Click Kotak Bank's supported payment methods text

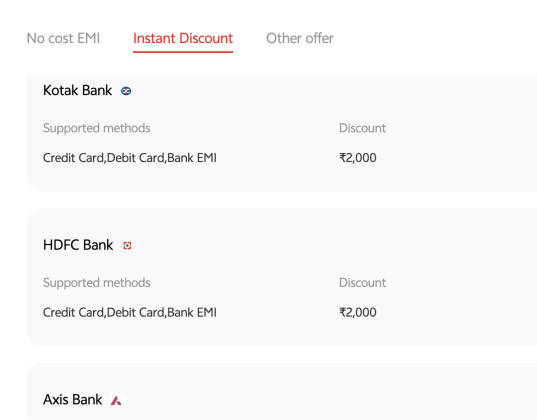[130, 158]
